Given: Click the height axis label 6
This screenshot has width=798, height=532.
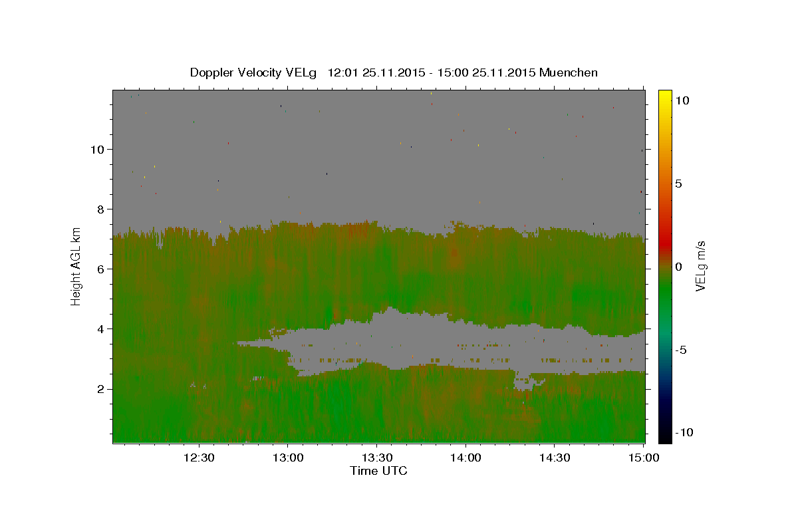Looking at the screenshot, I should pos(100,269).
